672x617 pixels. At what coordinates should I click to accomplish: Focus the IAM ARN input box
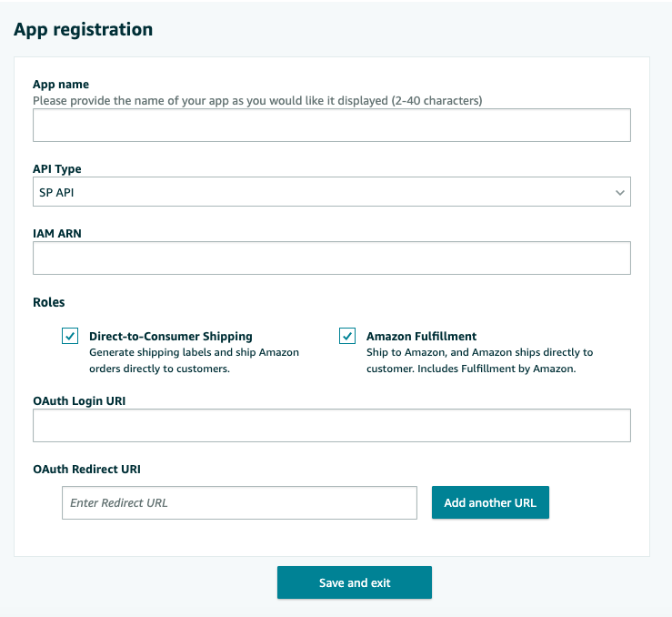[331, 258]
